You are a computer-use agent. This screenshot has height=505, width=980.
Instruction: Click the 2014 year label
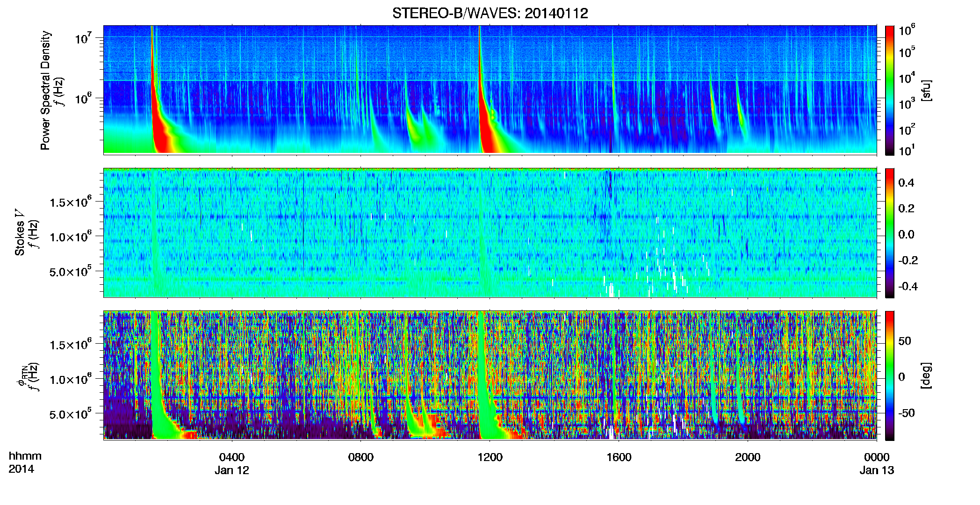(21, 469)
